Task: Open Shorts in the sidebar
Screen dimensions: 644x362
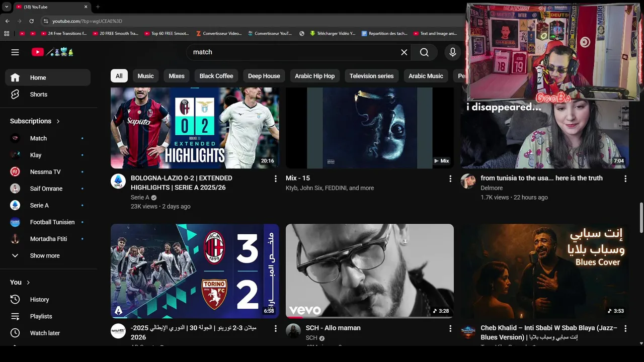Action: (48, 95)
